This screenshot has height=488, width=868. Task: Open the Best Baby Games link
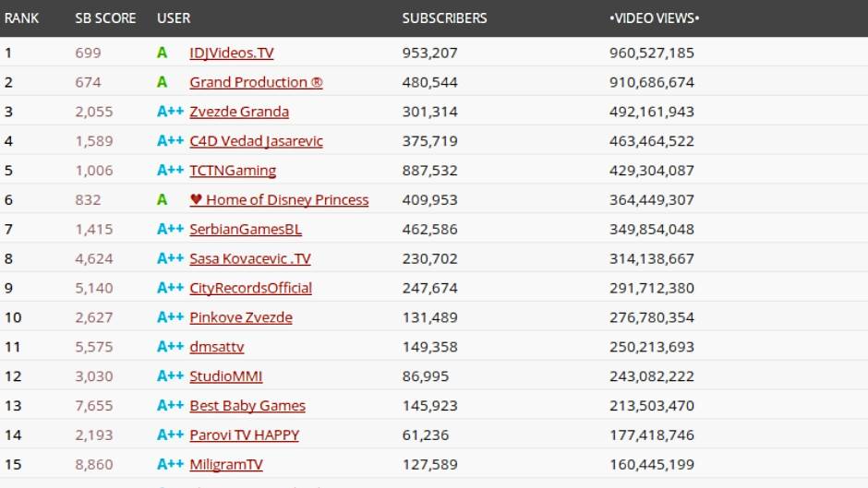click(247, 406)
